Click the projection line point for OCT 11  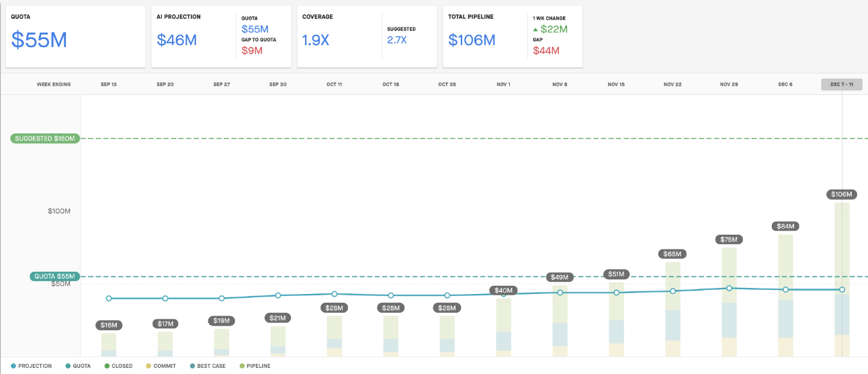(335, 294)
